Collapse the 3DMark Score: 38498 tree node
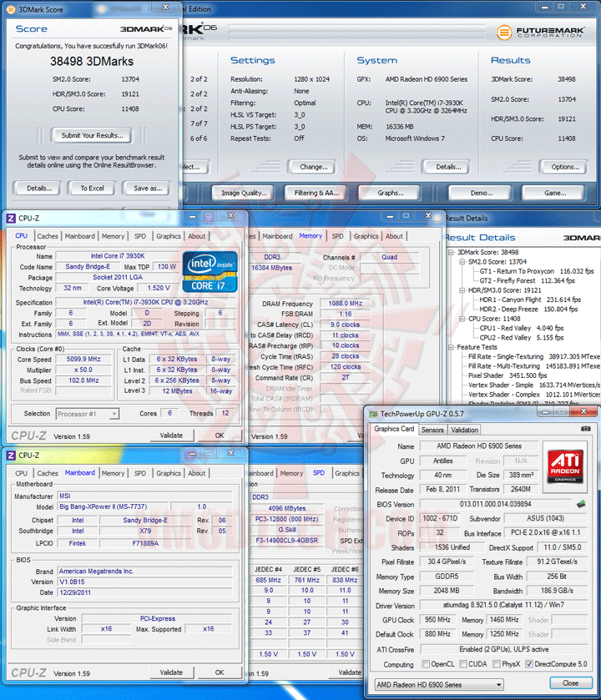The image size is (601, 700). [x=451, y=252]
